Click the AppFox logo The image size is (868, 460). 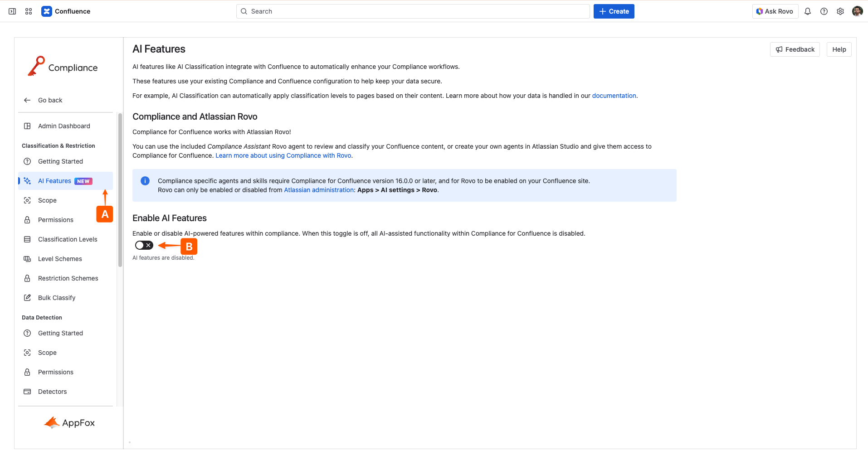coord(69,423)
